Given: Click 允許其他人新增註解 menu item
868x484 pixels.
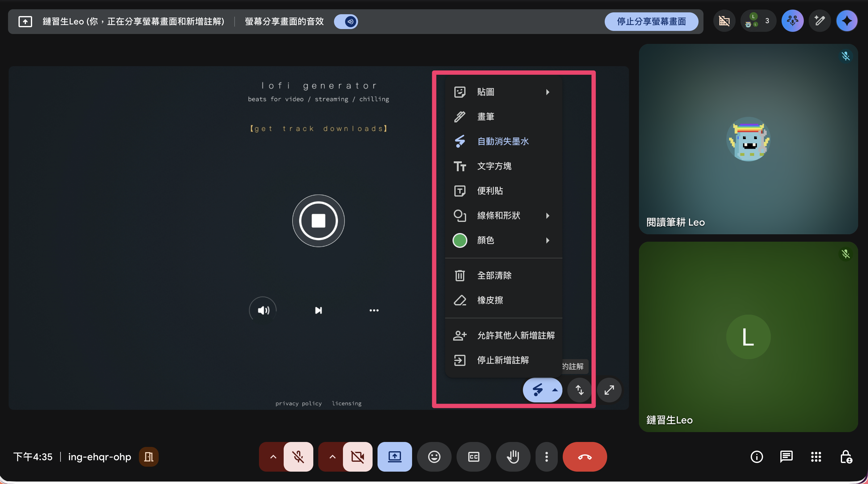Looking at the screenshot, I should [515, 335].
